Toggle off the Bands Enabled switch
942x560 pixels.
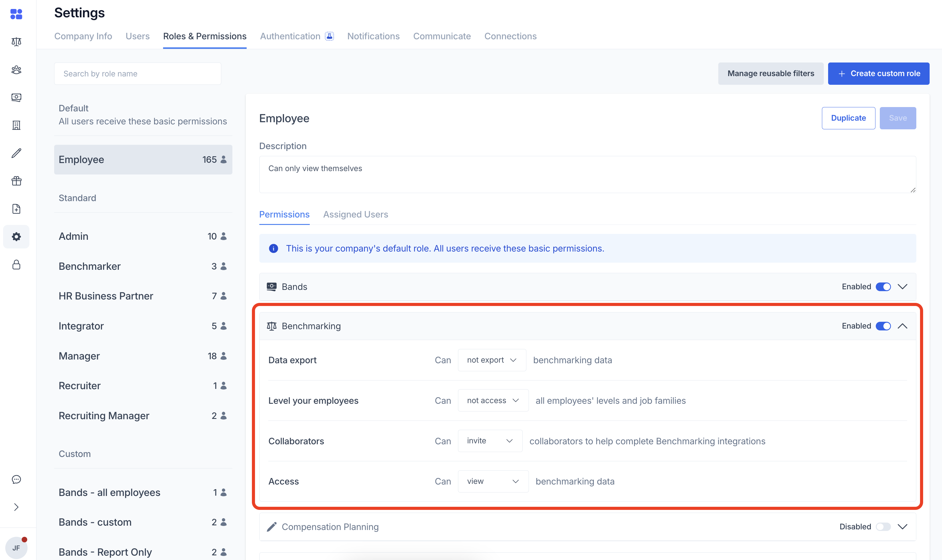(883, 286)
